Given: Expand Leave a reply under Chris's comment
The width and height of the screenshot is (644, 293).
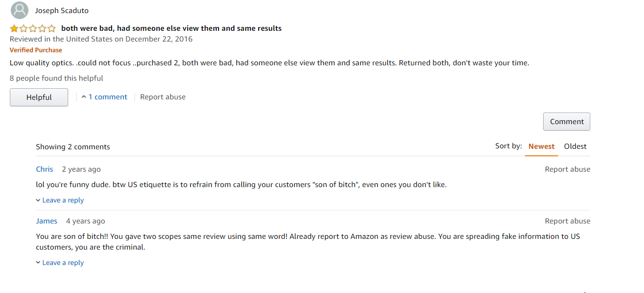Looking at the screenshot, I should point(60,200).
